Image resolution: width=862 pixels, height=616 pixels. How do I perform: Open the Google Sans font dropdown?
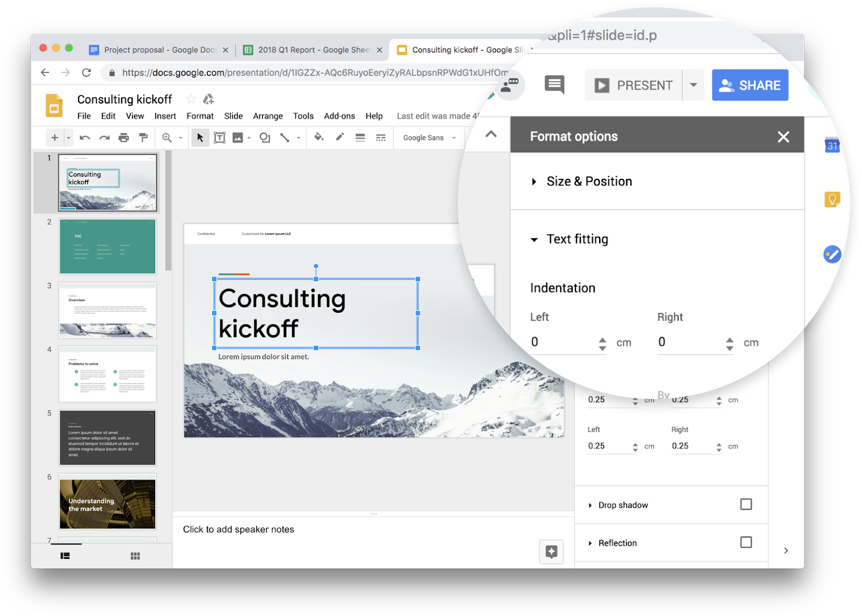coord(429,137)
